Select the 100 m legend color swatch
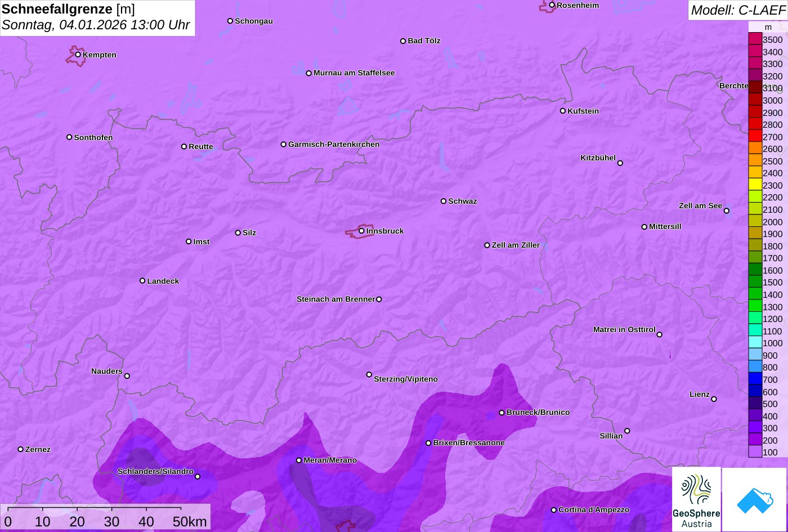788x532 pixels. [x=755, y=452]
